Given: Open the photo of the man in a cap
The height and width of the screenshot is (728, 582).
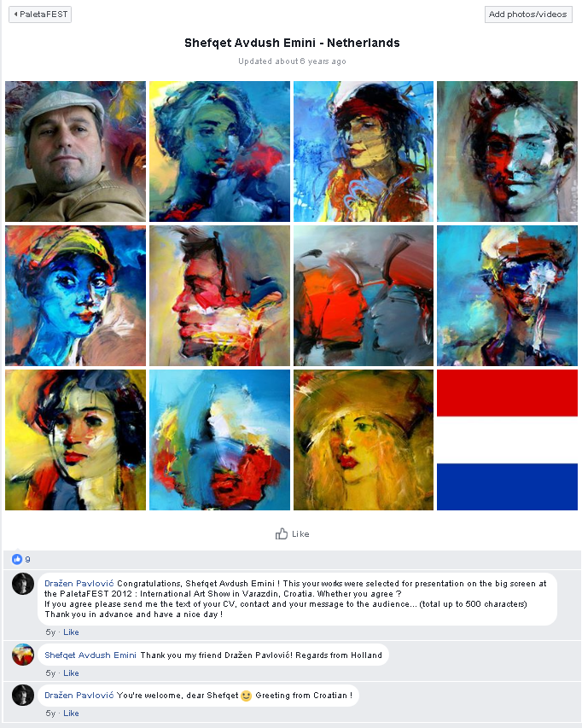Looking at the screenshot, I should coord(75,151).
